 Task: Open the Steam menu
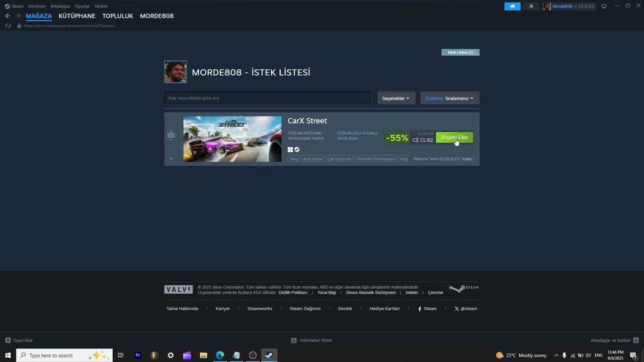tap(14, 6)
